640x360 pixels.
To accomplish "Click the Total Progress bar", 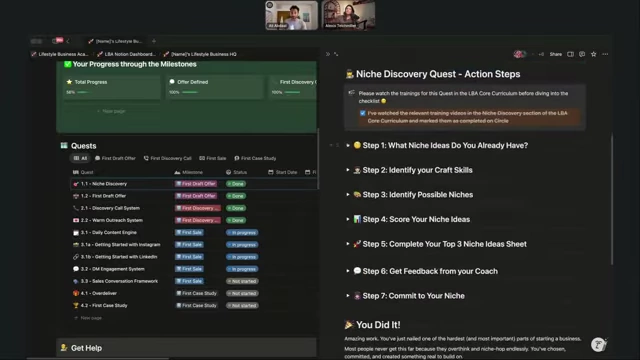I will (x=83, y=92).
